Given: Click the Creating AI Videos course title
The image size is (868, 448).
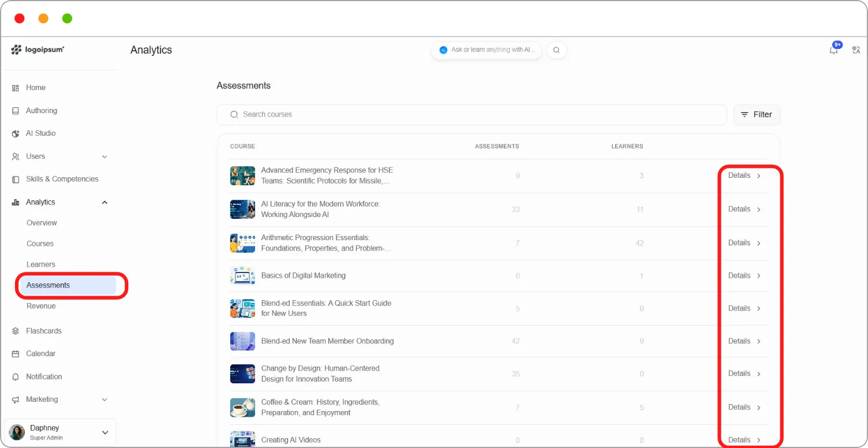Looking at the screenshot, I should [291, 440].
